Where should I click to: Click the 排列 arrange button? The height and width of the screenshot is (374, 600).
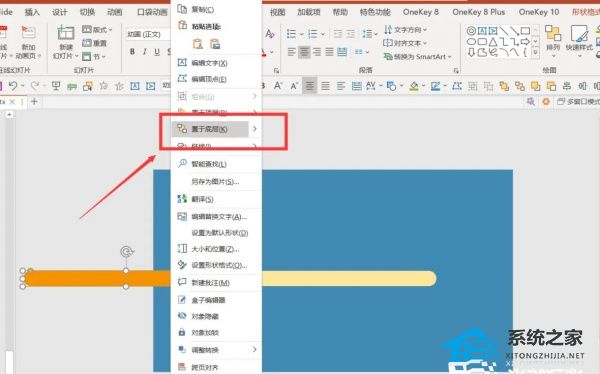coord(553,41)
